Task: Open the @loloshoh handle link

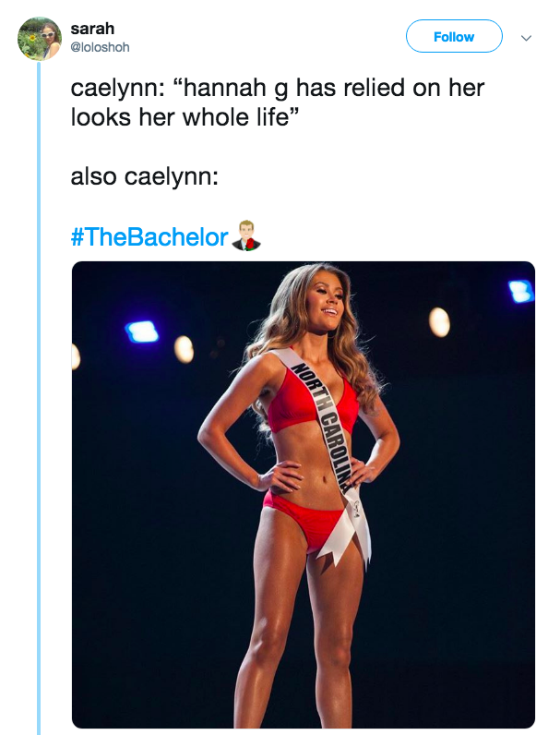Action: point(100,47)
